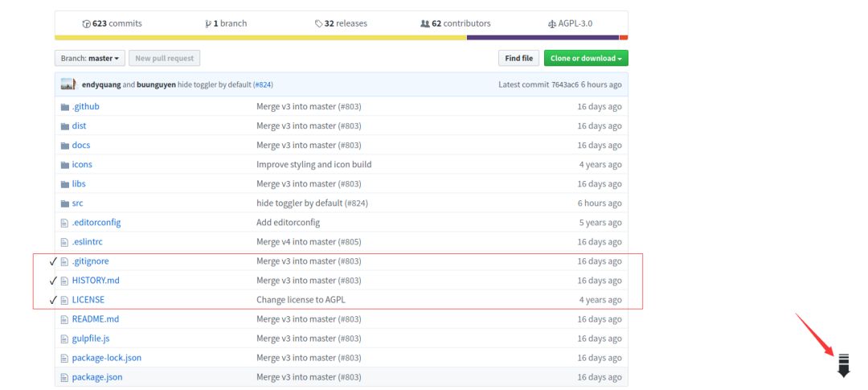Open the latest commit hash 7643ac6
868x390 pixels.
(565, 84)
